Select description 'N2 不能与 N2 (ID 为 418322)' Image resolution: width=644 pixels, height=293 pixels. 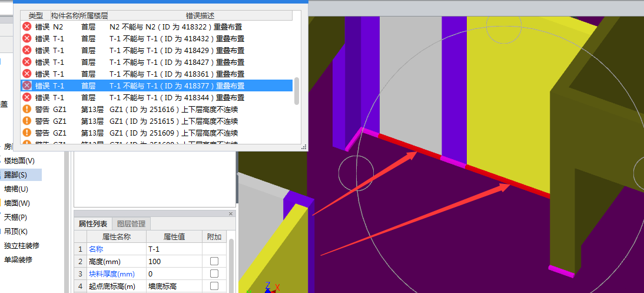(x=175, y=27)
